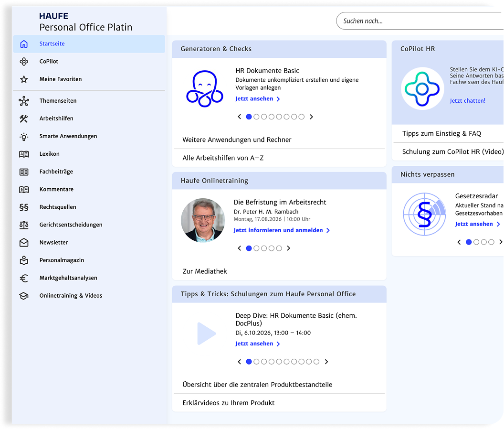Image resolution: width=504 pixels, height=430 pixels.
Task: Select second dot in Nichts verpassen carousel
Action: click(476, 242)
